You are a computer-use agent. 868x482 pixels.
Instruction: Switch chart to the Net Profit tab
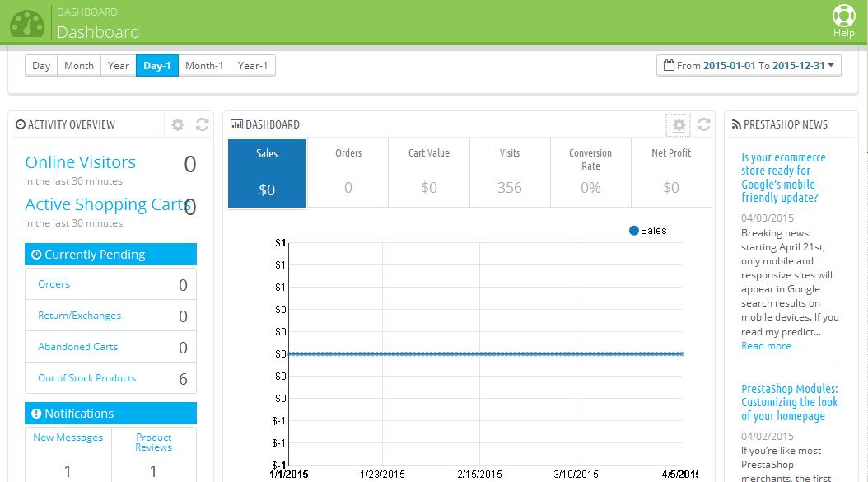(x=671, y=173)
